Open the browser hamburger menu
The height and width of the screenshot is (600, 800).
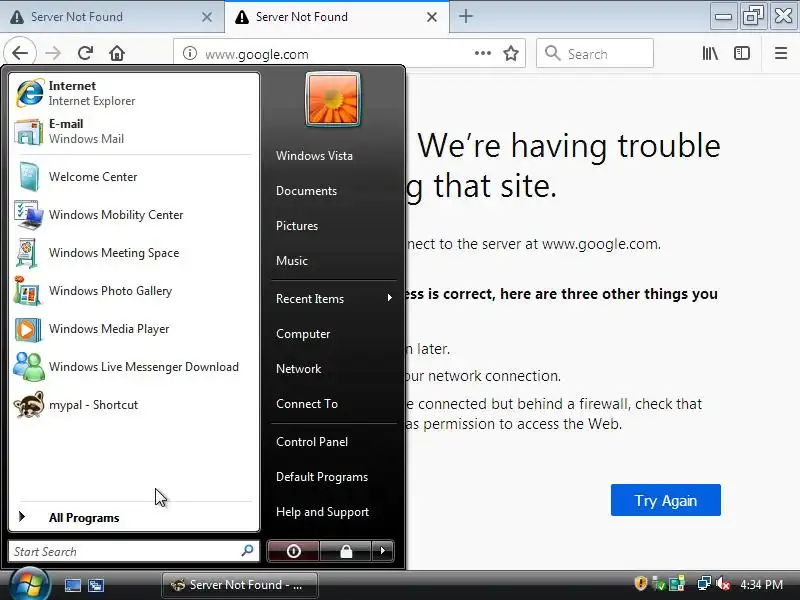pos(781,53)
